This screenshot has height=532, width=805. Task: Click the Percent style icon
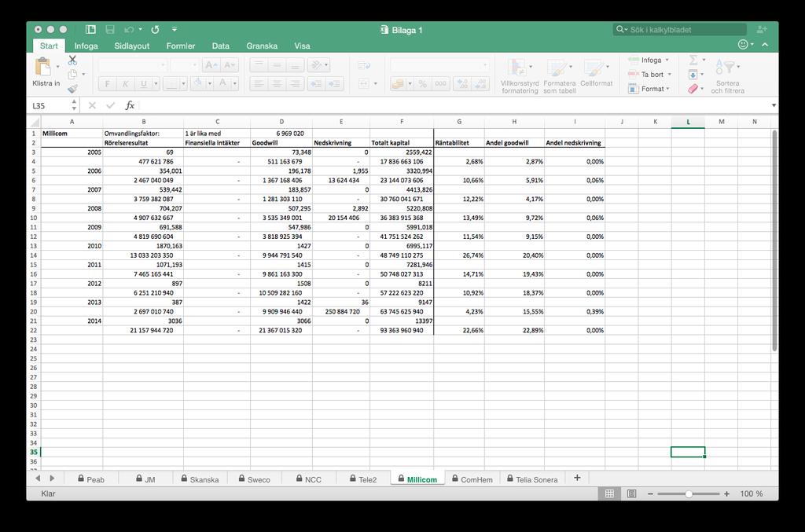[x=422, y=83]
